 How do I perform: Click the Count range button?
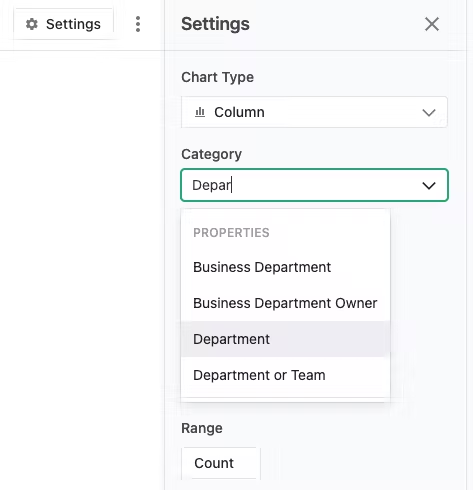(221, 463)
